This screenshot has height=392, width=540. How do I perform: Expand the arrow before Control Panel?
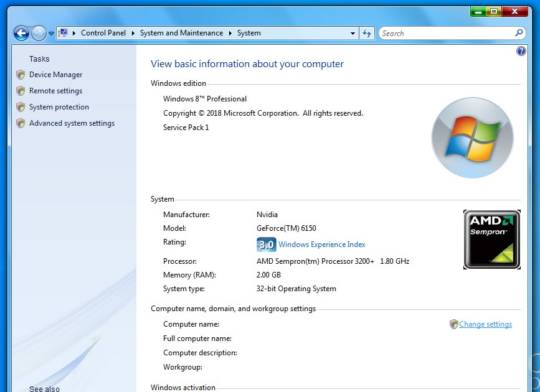(73, 33)
